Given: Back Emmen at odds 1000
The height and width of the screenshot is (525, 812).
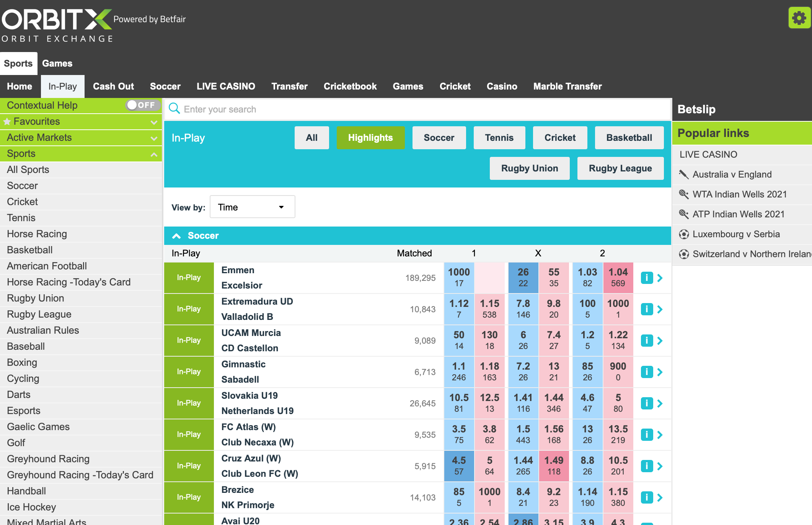Looking at the screenshot, I should 459,278.
